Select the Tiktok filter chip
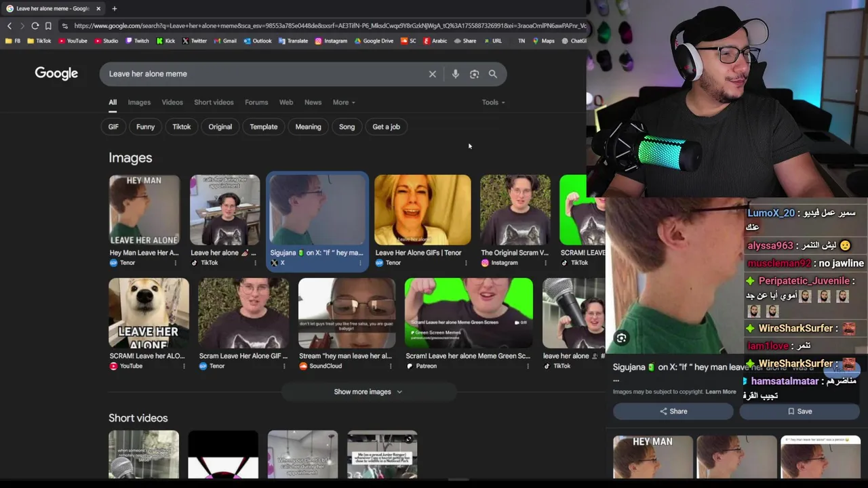The width and height of the screenshot is (868, 488). (182, 127)
